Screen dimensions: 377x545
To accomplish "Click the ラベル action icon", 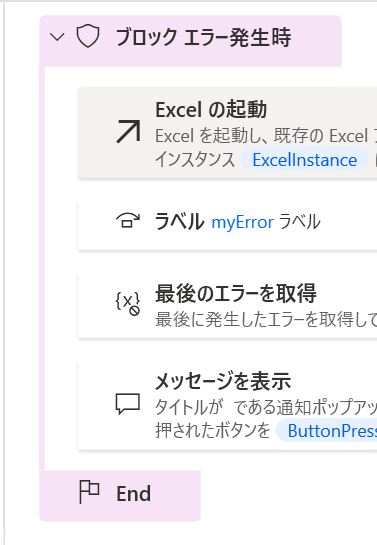I will click(x=128, y=221).
